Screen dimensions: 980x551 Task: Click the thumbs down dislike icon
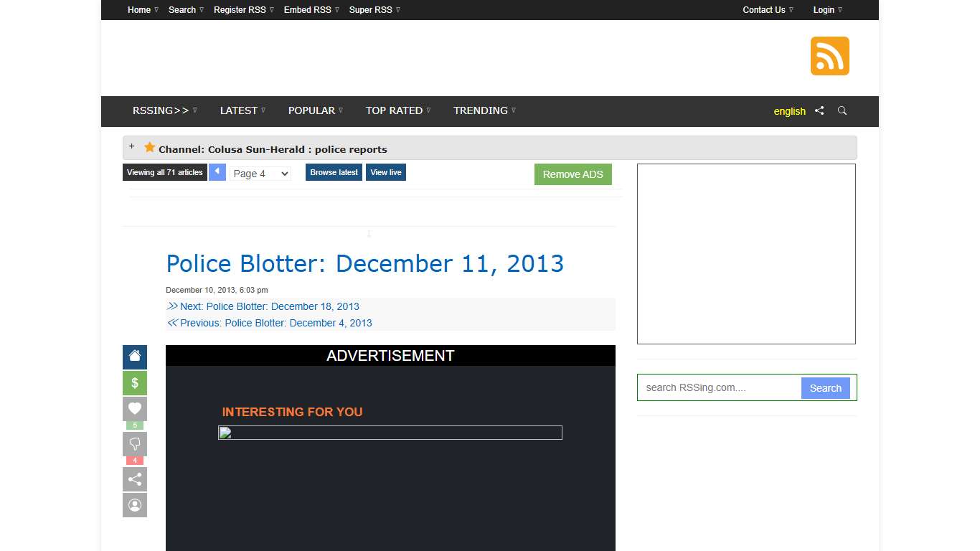pos(135,444)
